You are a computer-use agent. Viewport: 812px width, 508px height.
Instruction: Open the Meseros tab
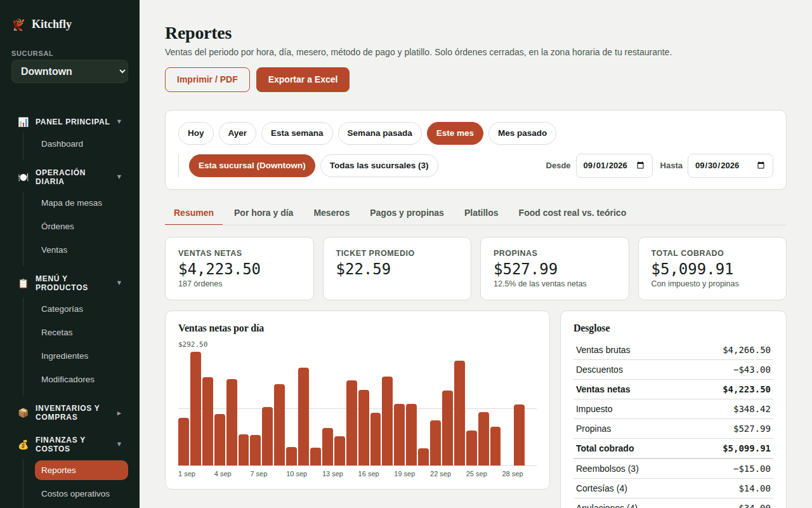coord(332,213)
